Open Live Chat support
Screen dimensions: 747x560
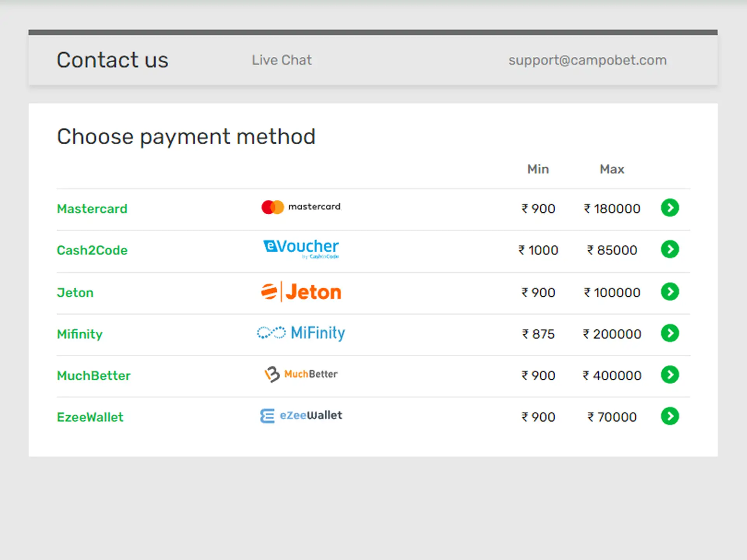click(282, 60)
